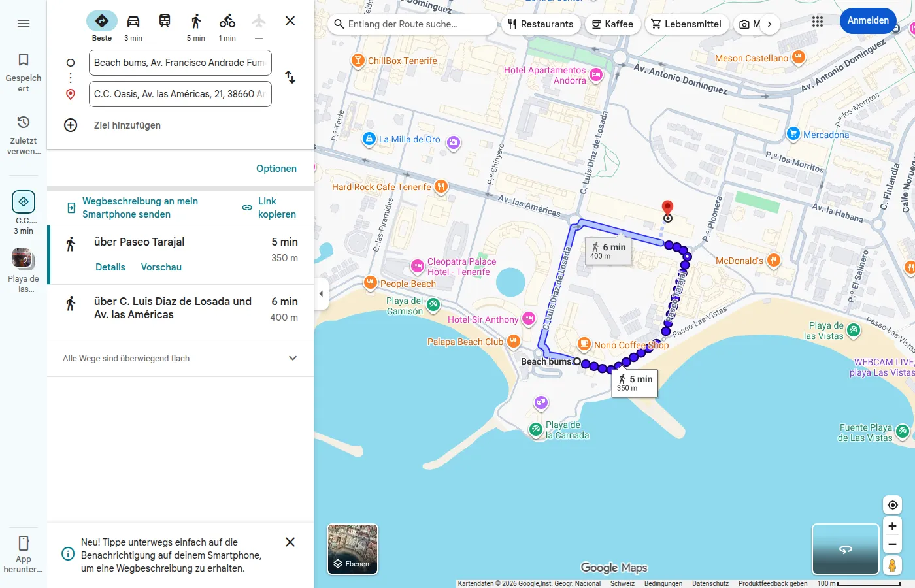The height and width of the screenshot is (588, 915).
Task: Select public transit mode
Action: pyautogui.click(x=165, y=22)
